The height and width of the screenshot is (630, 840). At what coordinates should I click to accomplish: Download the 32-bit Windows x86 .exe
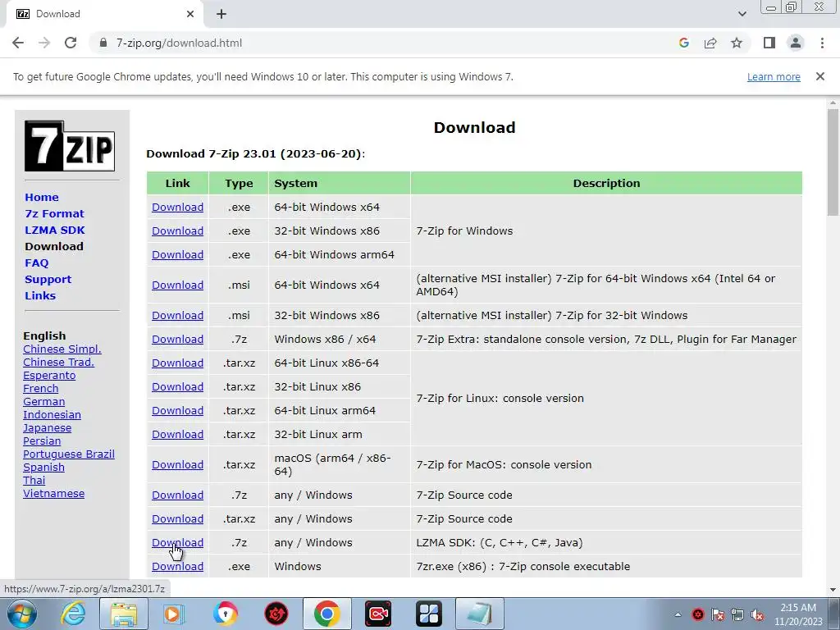click(177, 231)
